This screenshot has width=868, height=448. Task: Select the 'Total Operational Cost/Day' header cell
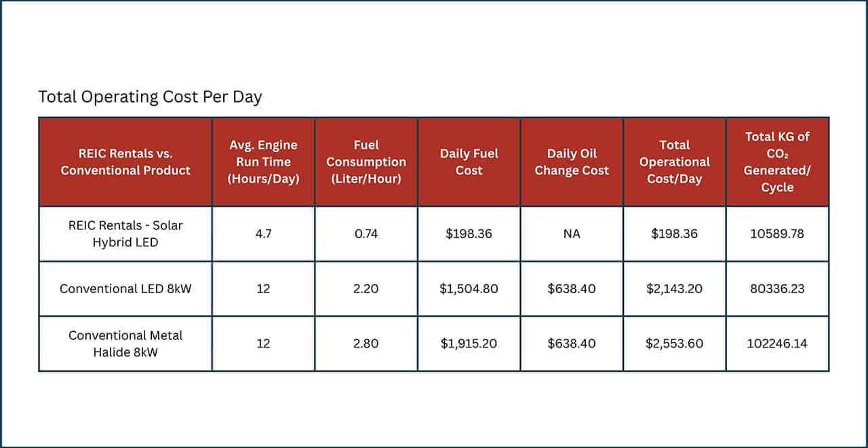[x=674, y=162]
